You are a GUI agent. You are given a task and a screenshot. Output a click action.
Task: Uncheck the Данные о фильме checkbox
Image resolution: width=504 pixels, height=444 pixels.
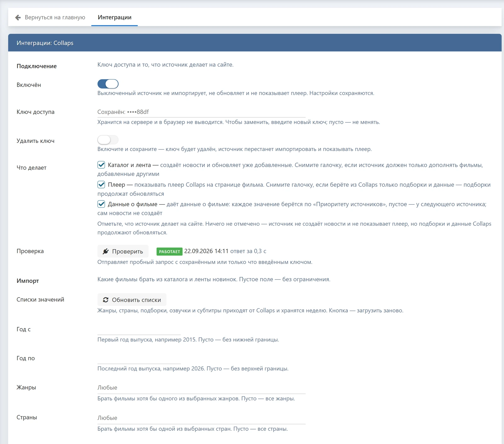101,204
